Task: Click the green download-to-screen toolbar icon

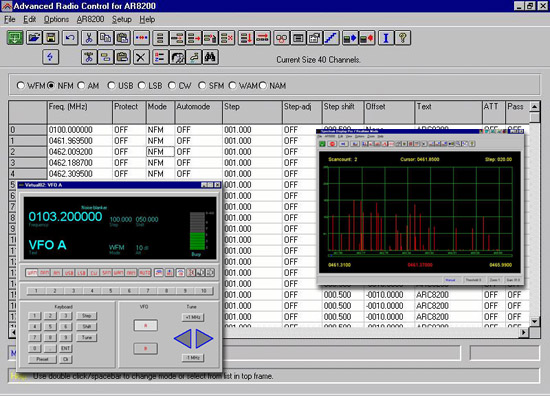Action: pos(15,38)
